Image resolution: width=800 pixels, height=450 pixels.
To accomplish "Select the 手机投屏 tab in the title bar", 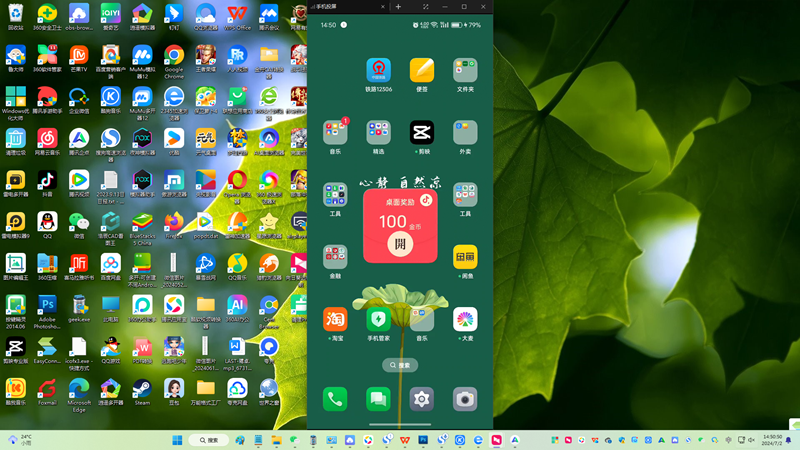I will click(347, 7).
